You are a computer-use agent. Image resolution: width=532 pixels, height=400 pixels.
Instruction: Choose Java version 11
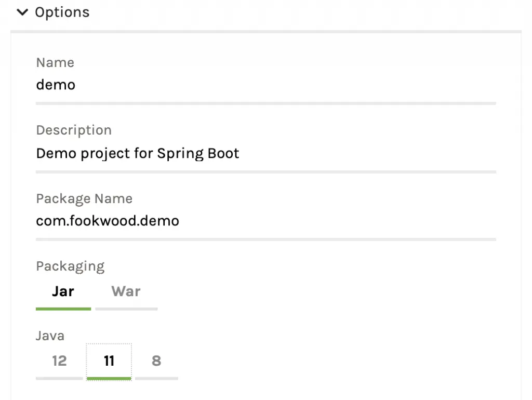109,361
